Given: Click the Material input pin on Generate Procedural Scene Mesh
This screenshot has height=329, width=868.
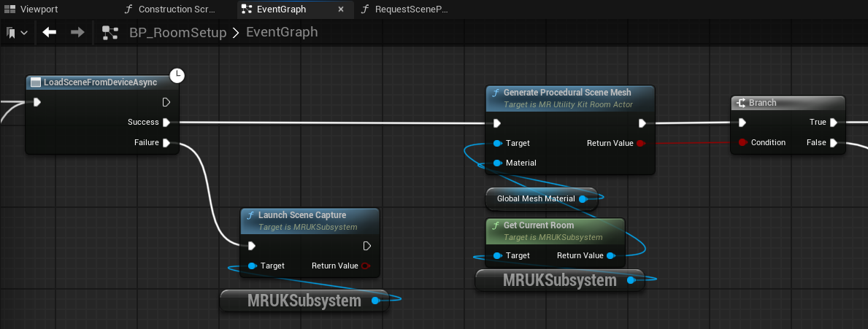Looking at the screenshot, I should [x=498, y=163].
